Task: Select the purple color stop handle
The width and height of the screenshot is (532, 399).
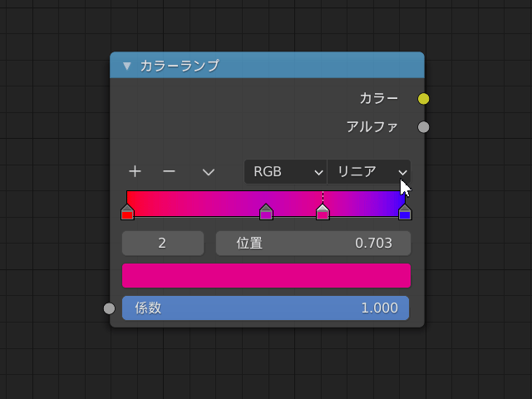Action: pos(266,213)
